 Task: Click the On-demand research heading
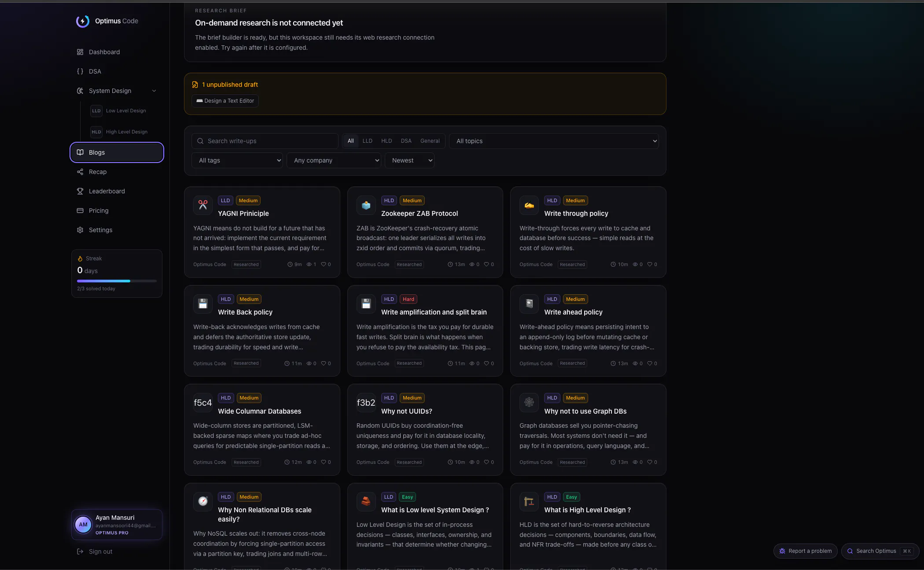[x=269, y=23]
